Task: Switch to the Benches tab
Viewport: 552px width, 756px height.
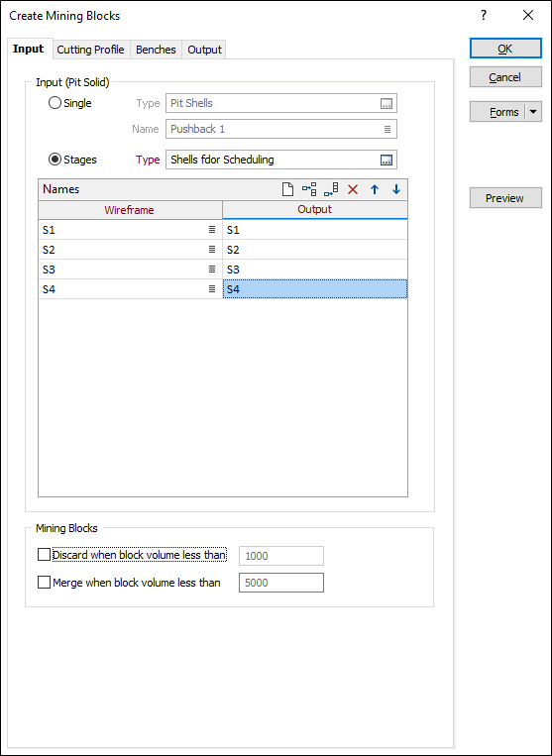Action: (156, 50)
